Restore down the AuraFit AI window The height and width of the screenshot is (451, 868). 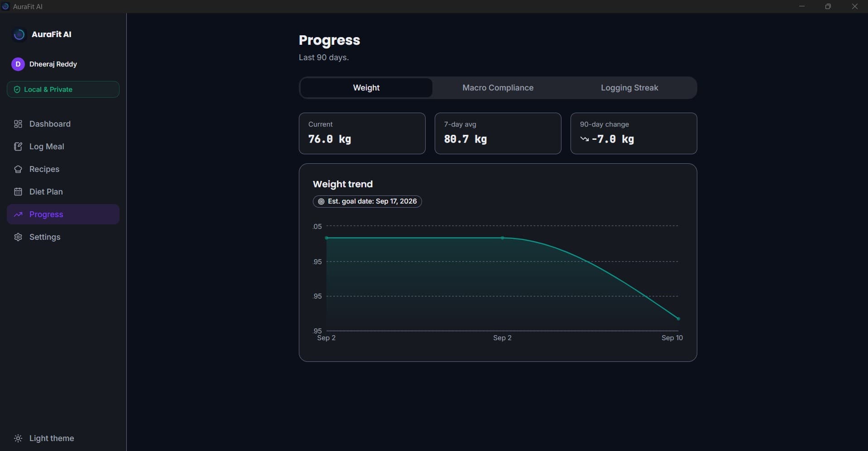coord(828,6)
